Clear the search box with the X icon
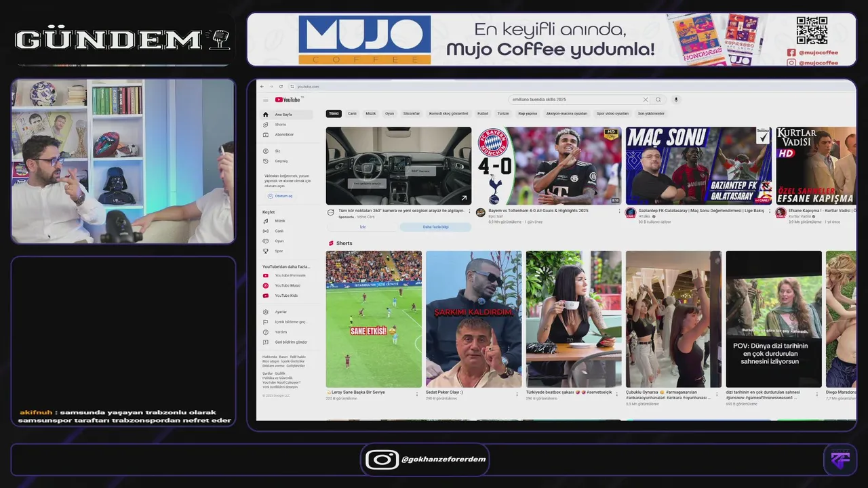868x488 pixels. point(646,100)
